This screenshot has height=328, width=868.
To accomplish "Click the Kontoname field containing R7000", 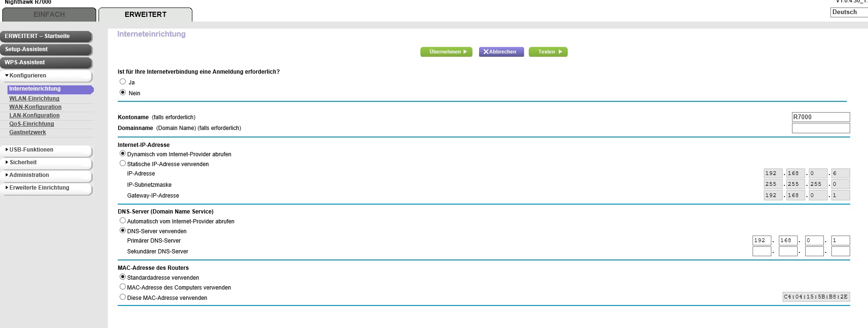I will point(821,117).
